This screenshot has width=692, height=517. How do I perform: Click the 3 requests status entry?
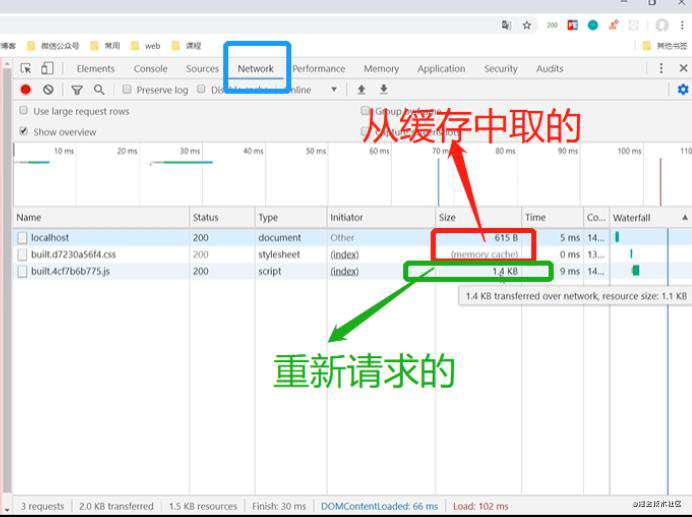pos(42,506)
